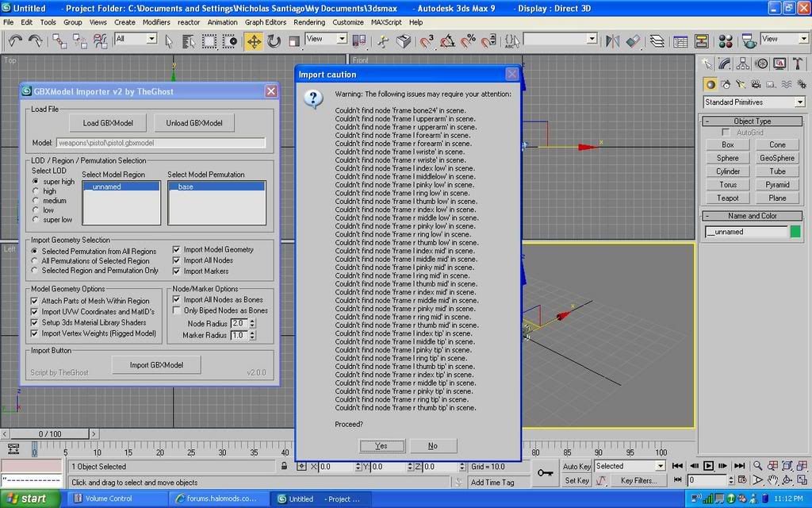Click the Pan View hand tool

coord(772,480)
